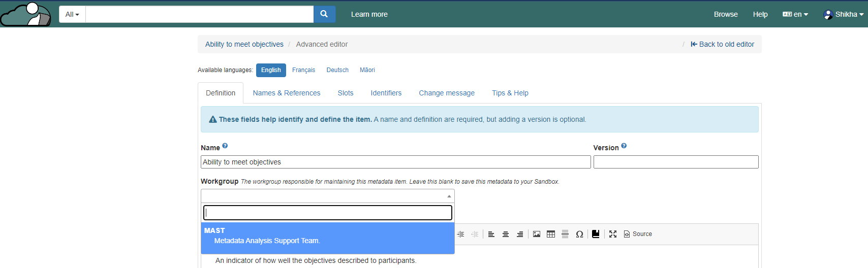Switch to Names & References tab
Viewport: 868px width, 268px height.
point(287,93)
